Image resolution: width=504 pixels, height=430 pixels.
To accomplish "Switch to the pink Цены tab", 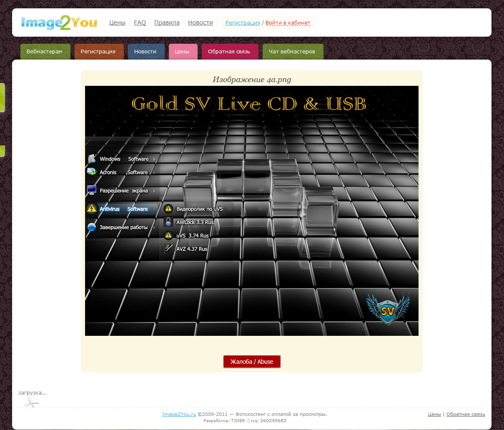I will pyautogui.click(x=183, y=52).
